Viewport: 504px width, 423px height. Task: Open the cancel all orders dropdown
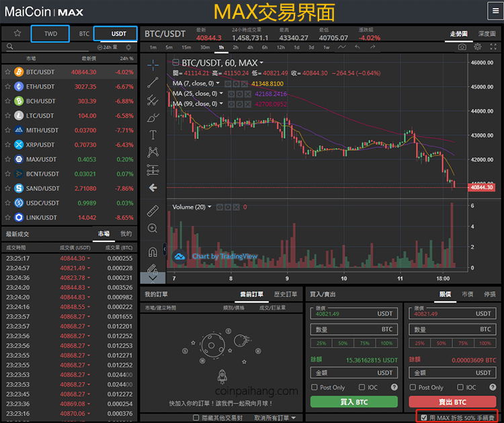tap(275, 418)
